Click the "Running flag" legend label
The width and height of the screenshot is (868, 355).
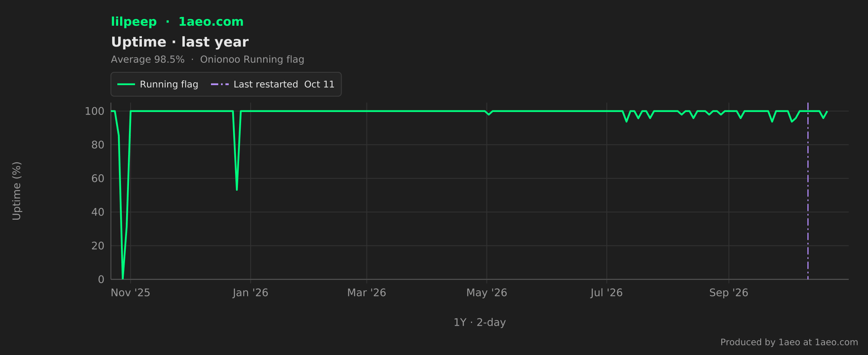(169, 84)
